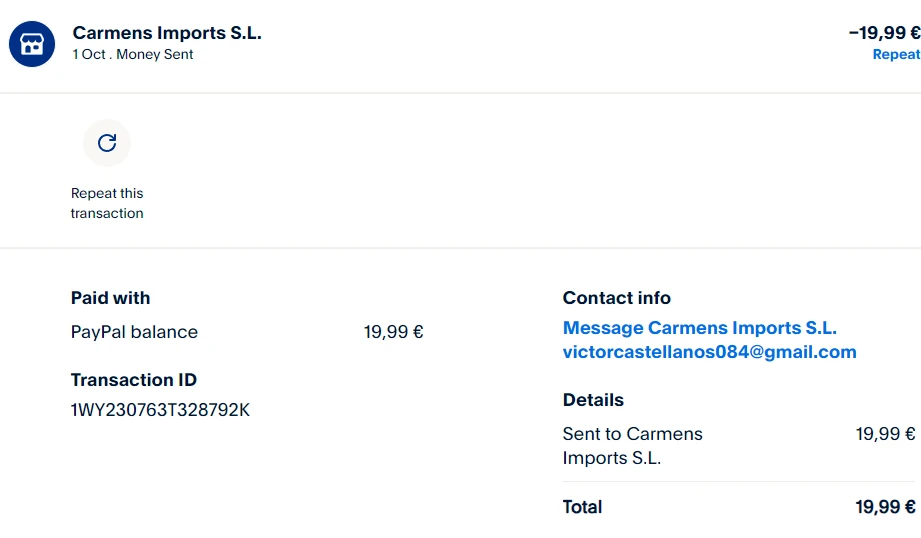This screenshot has width=921, height=538.
Task: Click the 'Details' heading
Action: 593,400
